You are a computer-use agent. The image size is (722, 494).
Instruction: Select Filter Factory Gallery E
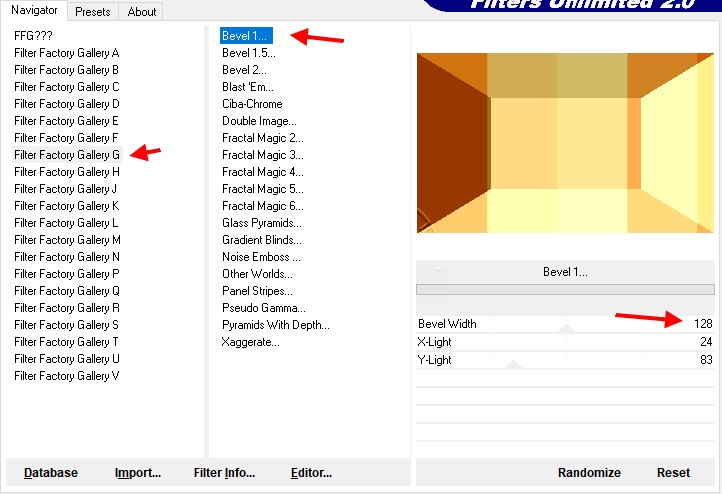[67, 121]
